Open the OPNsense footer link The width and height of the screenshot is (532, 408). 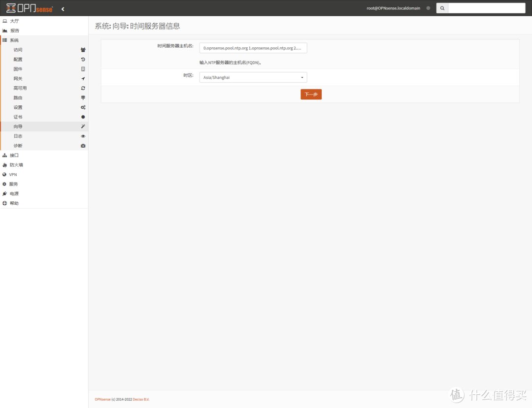click(102, 400)
